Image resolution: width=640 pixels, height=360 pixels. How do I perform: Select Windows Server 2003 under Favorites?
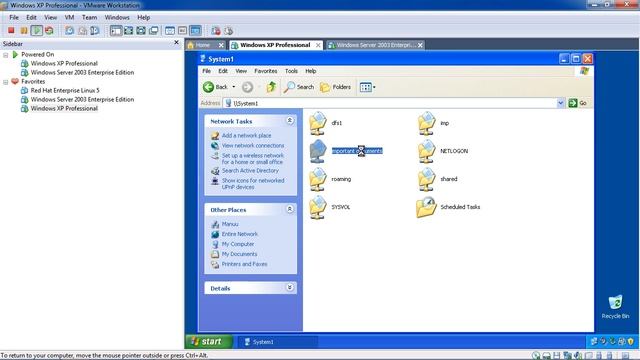coord(82,100)
